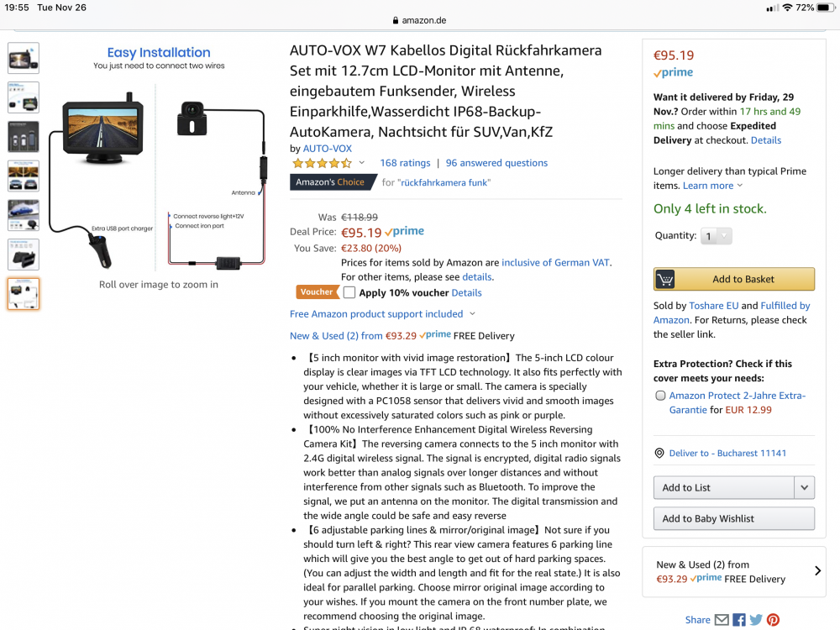Click the Add to Baby Wishlist button

click(733, 518)
